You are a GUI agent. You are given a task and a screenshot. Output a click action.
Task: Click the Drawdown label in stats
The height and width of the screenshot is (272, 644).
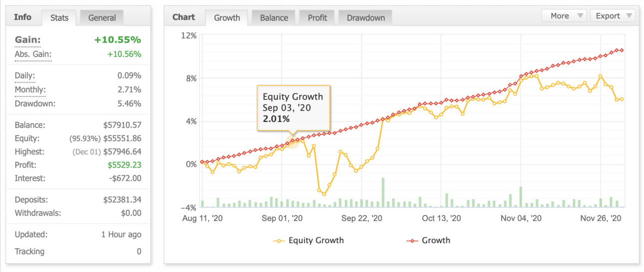(x=35, y=104)
